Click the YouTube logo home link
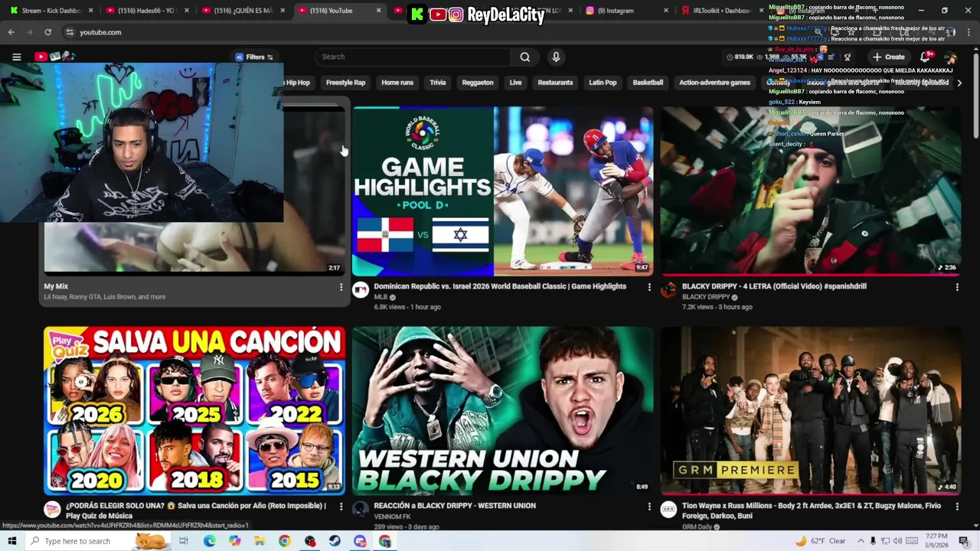 pyautogui.click(x=55, y=57)
